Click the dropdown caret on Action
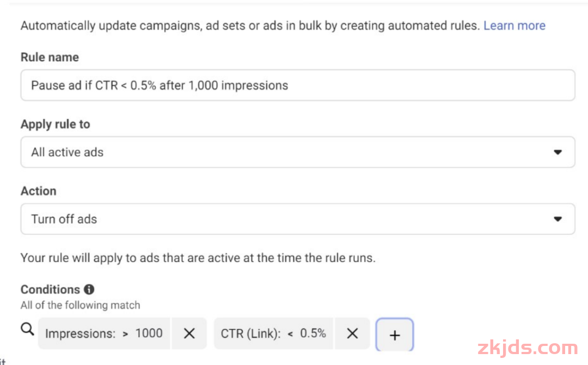Viewport: 588px width, 365px height. click(x=559, y=219)
